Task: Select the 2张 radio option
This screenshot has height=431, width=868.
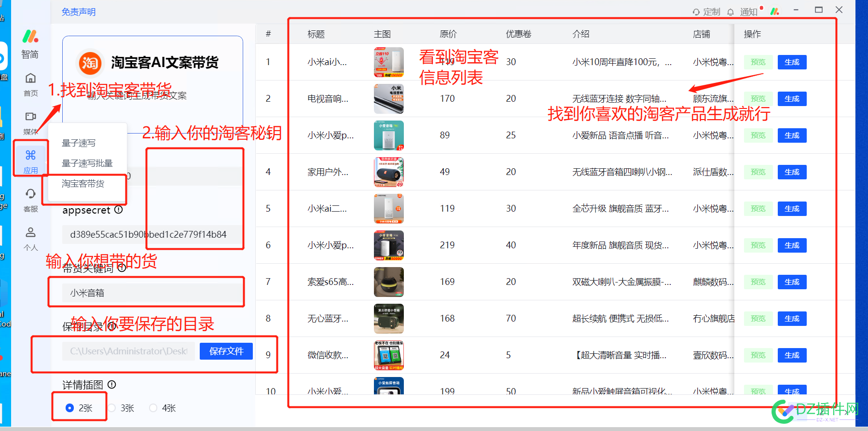Action: coord(69,408)
